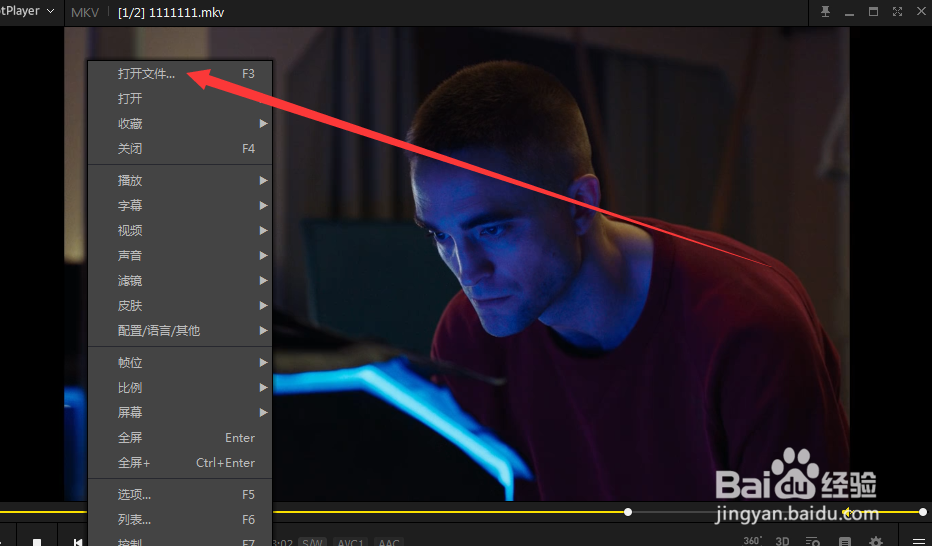
Task: Pin the player window on top
Action: [825, 12]
